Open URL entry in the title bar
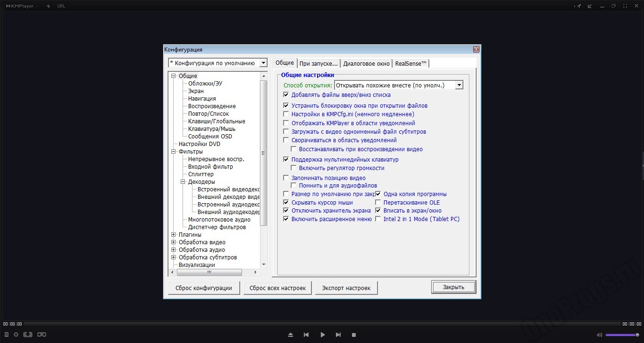 [61, 6]
